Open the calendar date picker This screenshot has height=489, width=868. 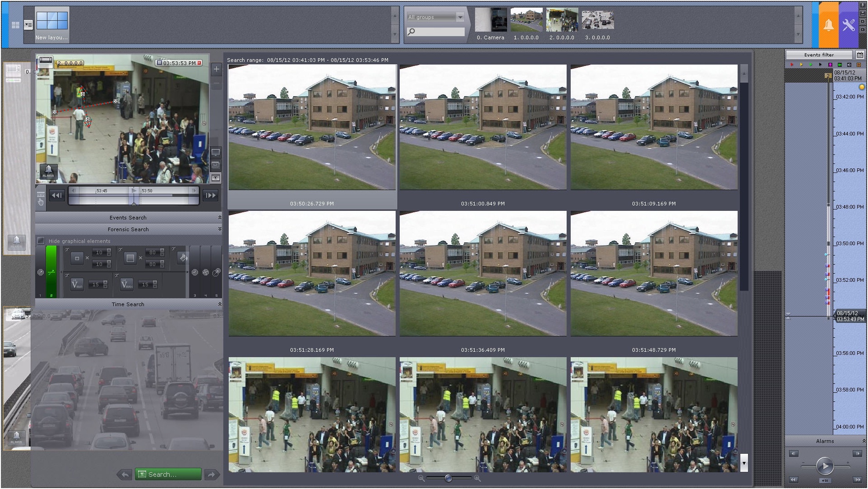coord(860,55)
